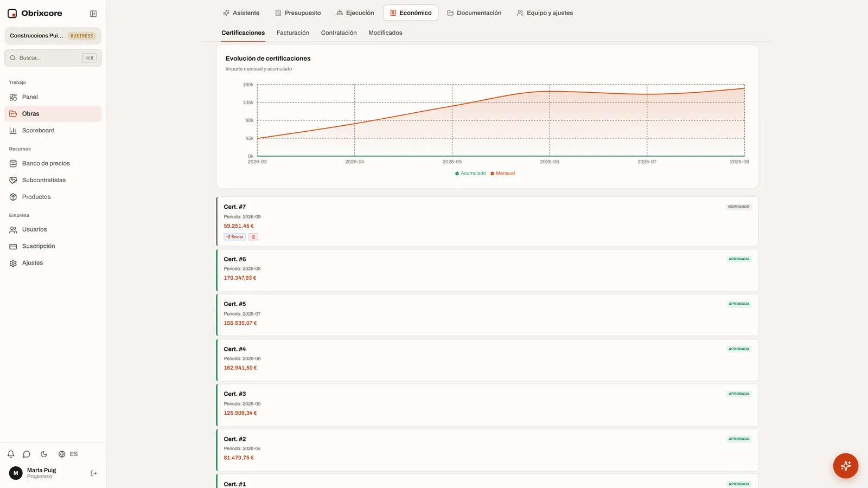Click APROBADA badge on Cert. #2
Image resolution: width=868 pixels, height=488 pixels.
click(739, 439)
